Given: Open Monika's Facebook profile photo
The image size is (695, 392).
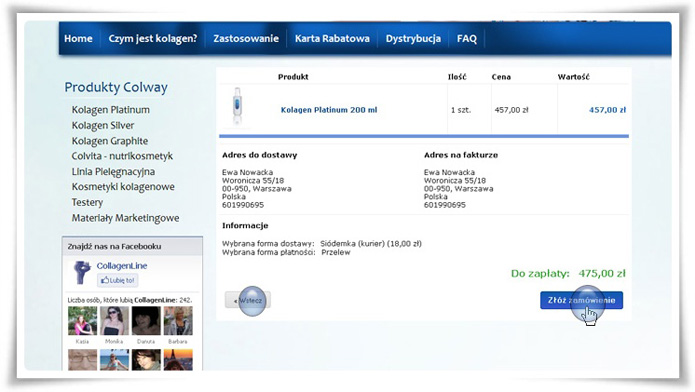Looking at the screenshot, I should [114, 321].
